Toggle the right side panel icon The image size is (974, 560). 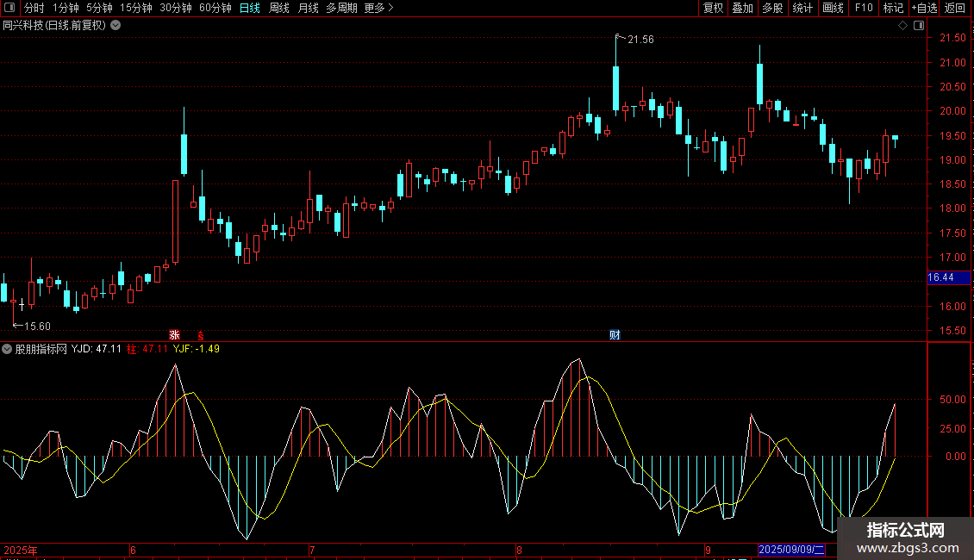pos(917,25)
